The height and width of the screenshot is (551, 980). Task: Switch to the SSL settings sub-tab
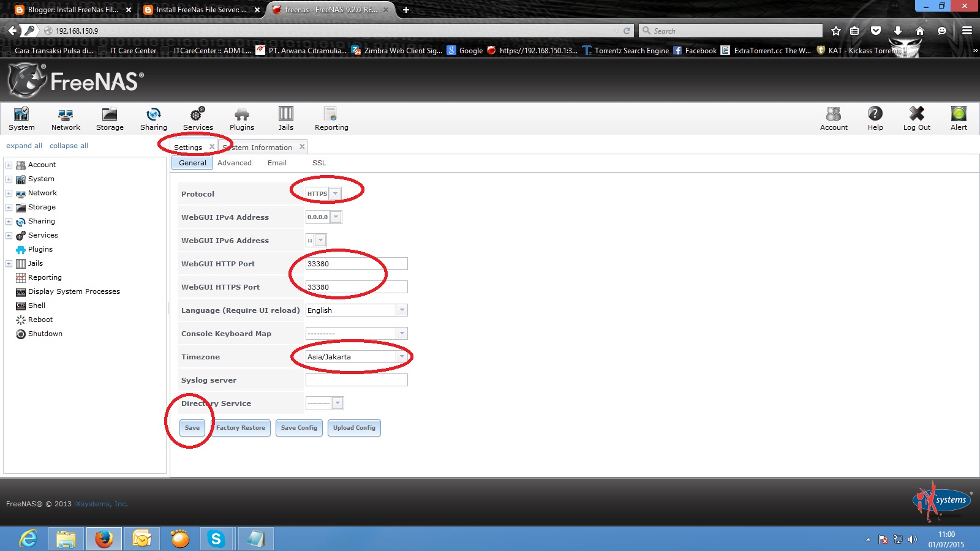[x=319, y=163]
